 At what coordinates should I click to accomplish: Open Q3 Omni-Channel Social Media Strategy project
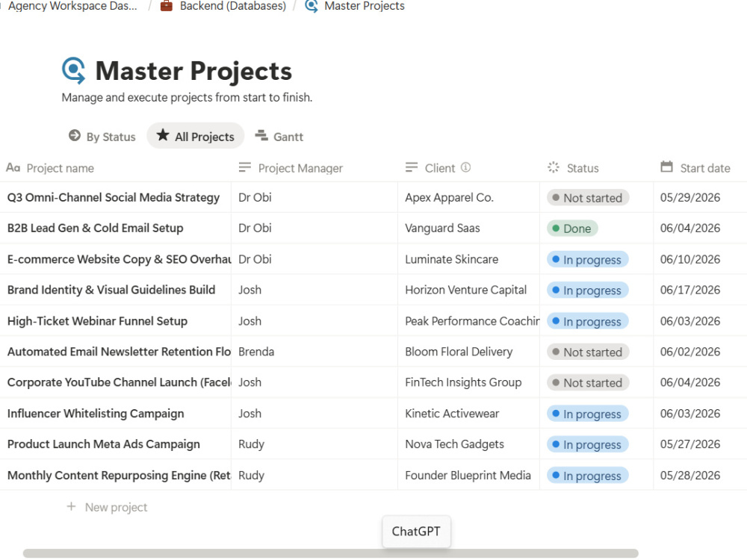pyautogui.click(x=114, y=197)
